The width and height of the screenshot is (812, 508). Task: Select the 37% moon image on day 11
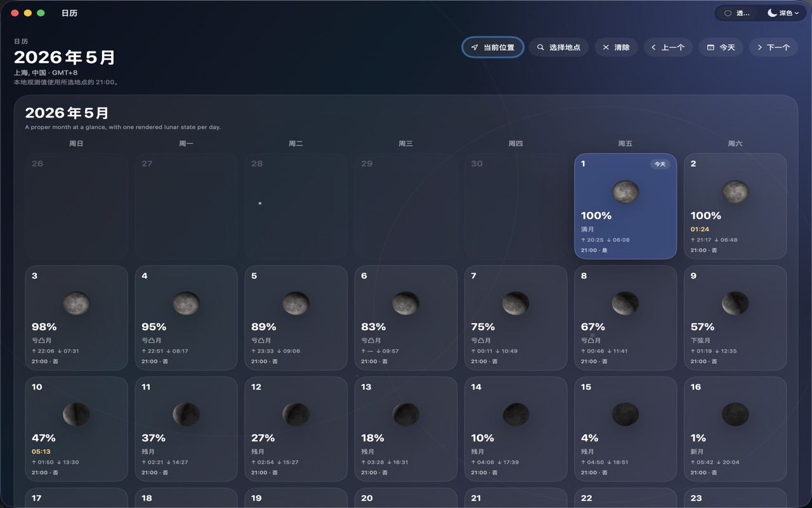pyautogui.click(x=186, y=414)
